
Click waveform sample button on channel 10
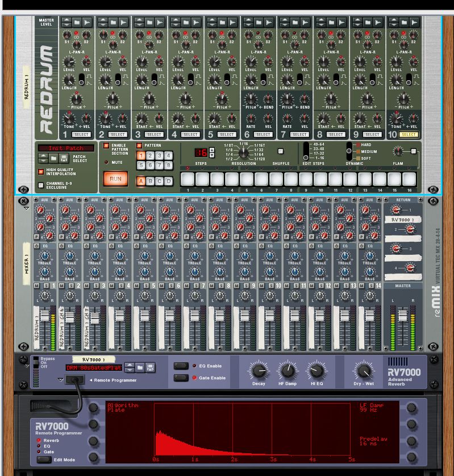pos(414,22)
